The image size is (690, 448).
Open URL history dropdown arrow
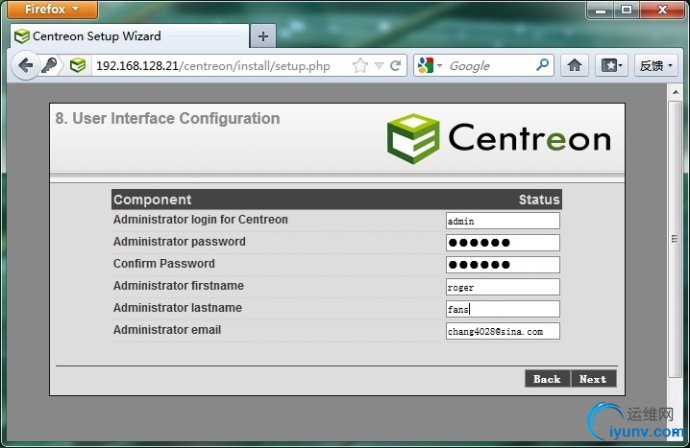[379, 66]
